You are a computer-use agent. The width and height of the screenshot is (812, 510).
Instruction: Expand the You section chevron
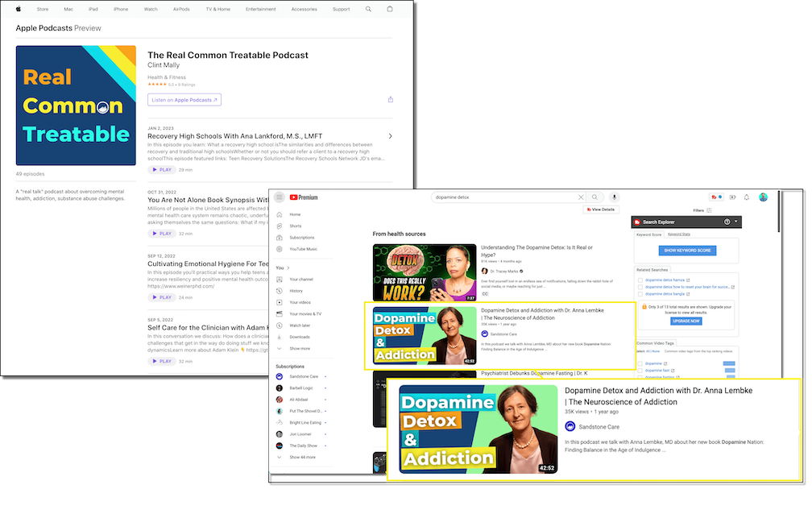[x=288, y=267]
